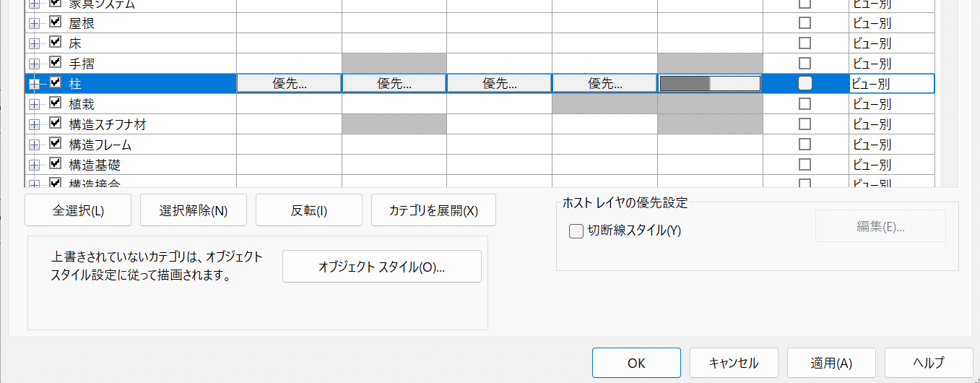Expand the 植栽 category row
This screenshot has width=980, height=383.
pos(34,104)
